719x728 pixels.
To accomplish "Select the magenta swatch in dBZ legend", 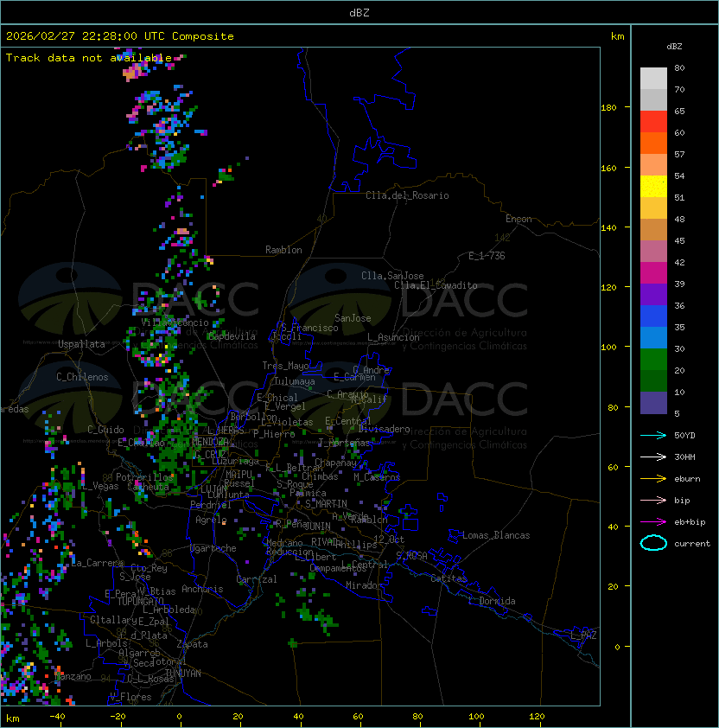I will point(653,273).
